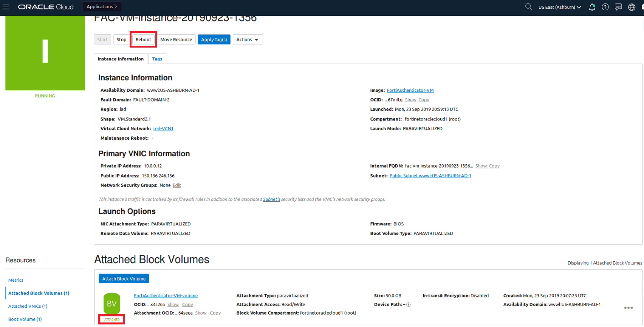The height and width of the screenshot is (327, 644).
Task: View notifications bell icon
Action: (592, 7)
